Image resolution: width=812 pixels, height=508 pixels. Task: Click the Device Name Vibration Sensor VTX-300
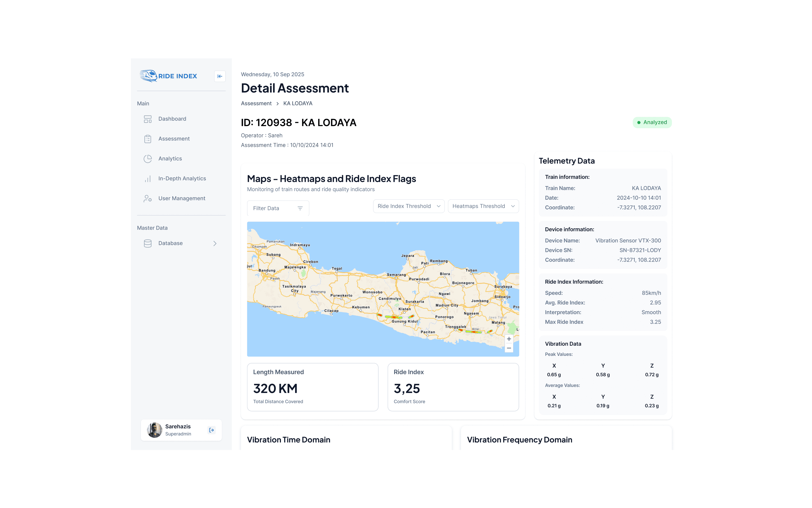(x=628, y=241)
